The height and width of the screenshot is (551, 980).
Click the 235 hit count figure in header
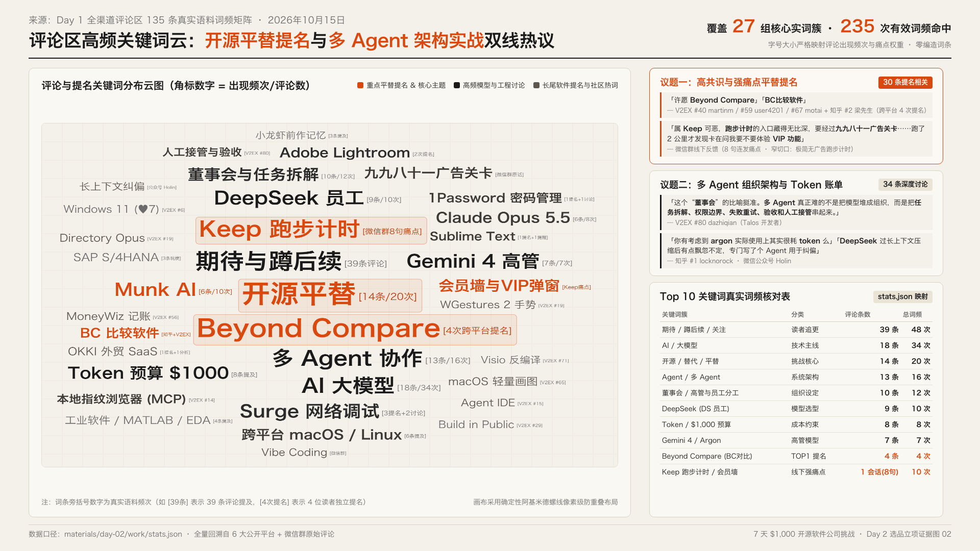pyautogui.click(x=857, y=26)
